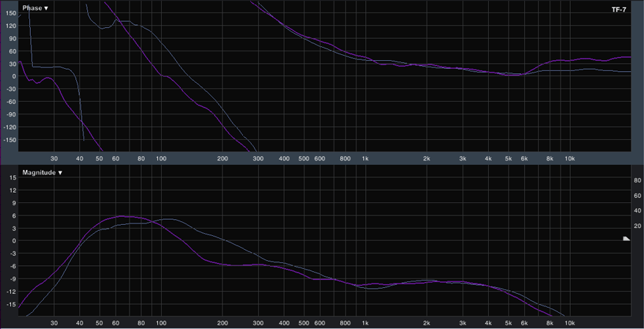Viewport: 644px width, 329px height.
Task: Click the 15 value on the magnitude axis
Action: point(12,177)
